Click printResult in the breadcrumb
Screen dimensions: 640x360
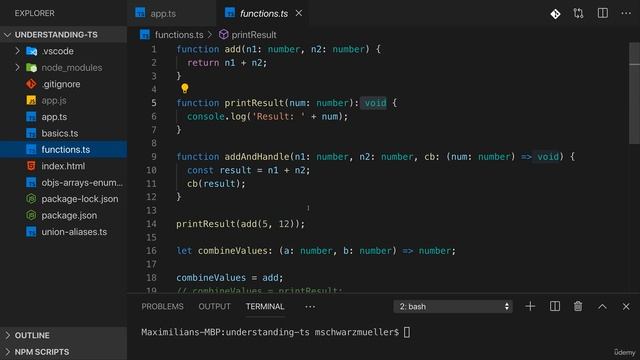[254, 35]
